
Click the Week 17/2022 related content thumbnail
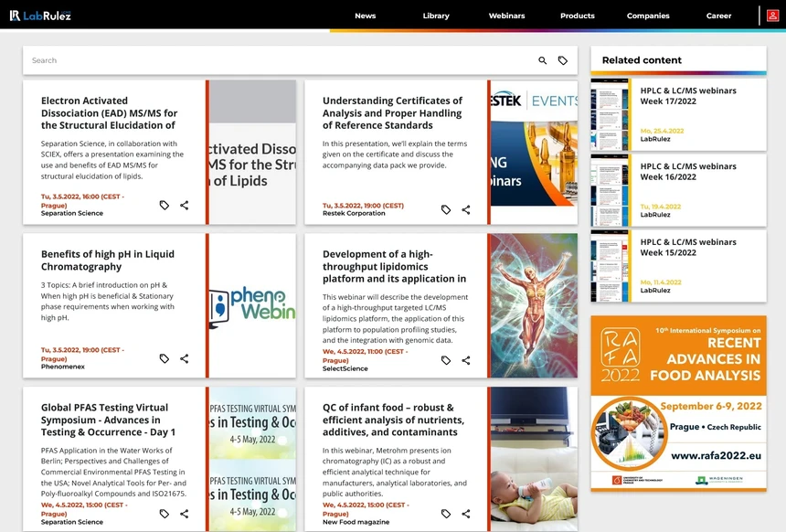pos(610,115)
